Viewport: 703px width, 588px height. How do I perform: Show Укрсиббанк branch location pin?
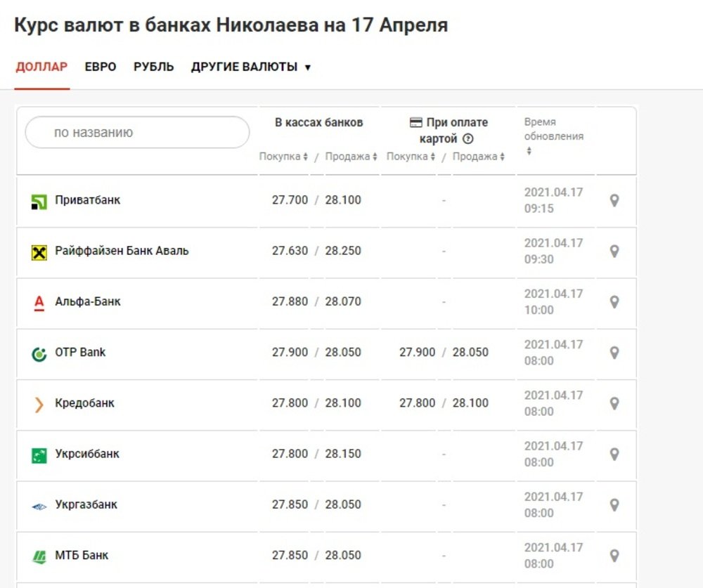click(x=614, y=455)
